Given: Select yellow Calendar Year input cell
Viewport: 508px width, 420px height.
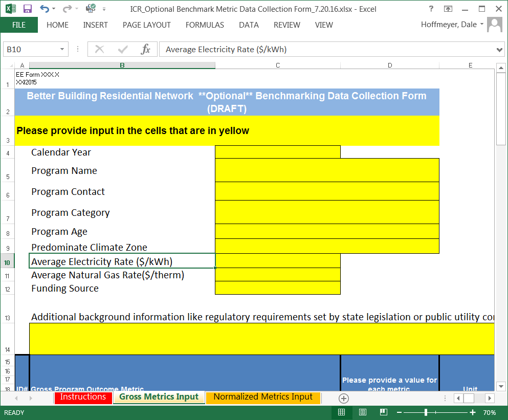Looking at the screenshot, I should coord(277,152).
